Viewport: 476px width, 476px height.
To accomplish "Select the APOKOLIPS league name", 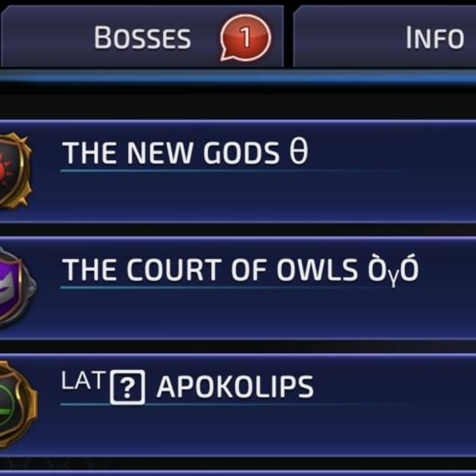I will (x=235, y=387).
